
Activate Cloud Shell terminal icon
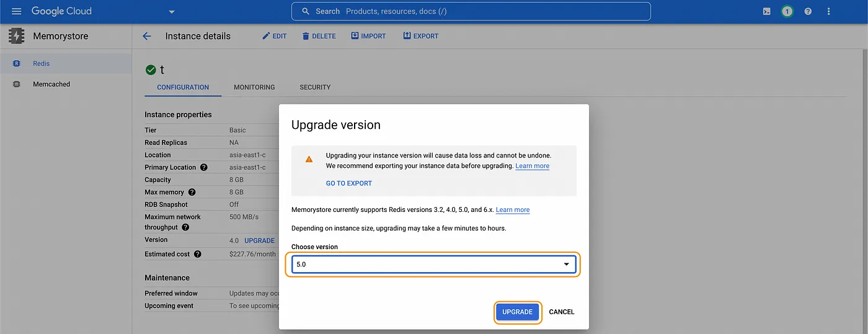click(767, 12)
